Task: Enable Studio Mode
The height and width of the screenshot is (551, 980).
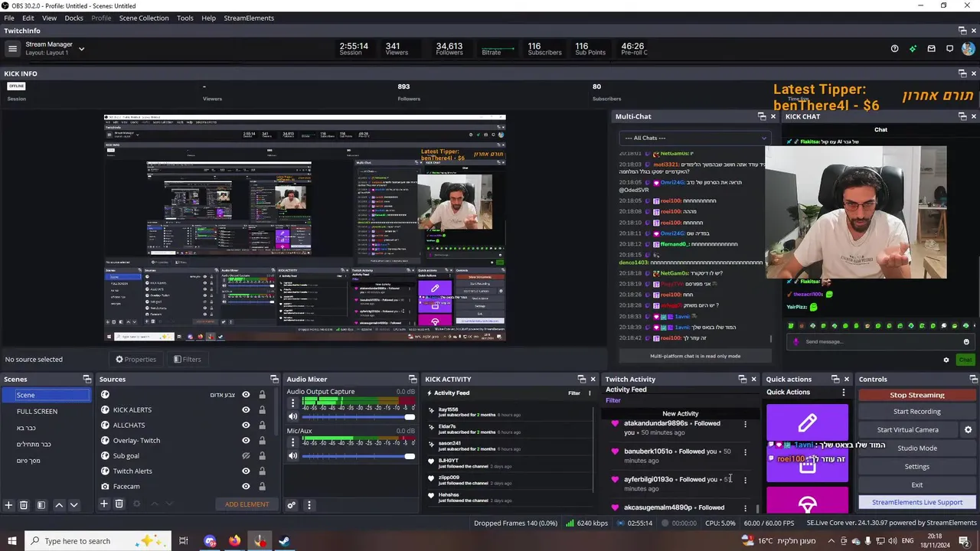Action: pyautogui.click(x=917, y=448)
